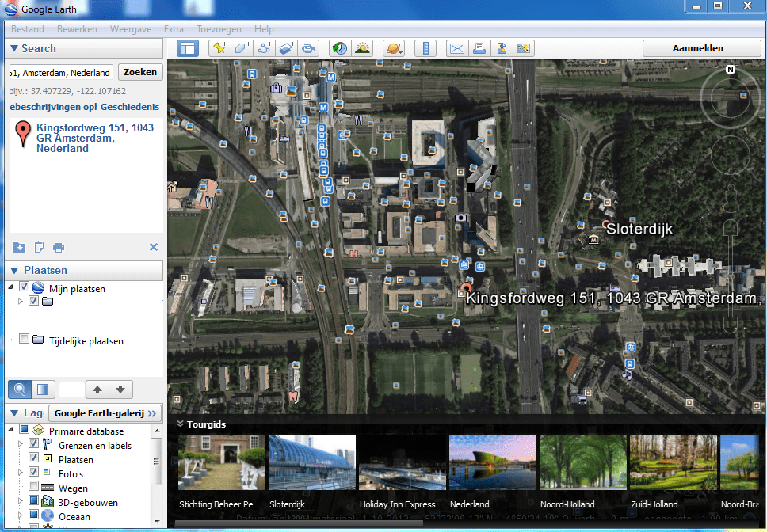Move selected place up arrow
The width and height of the screenshot is (767, 532).
click(x=97, y=389)
